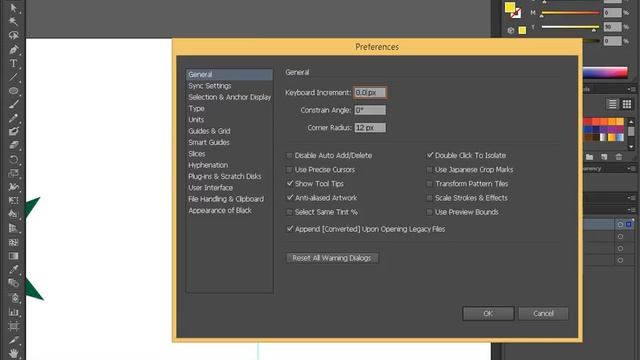Select the Column Graph tool

tap(13, 312)
